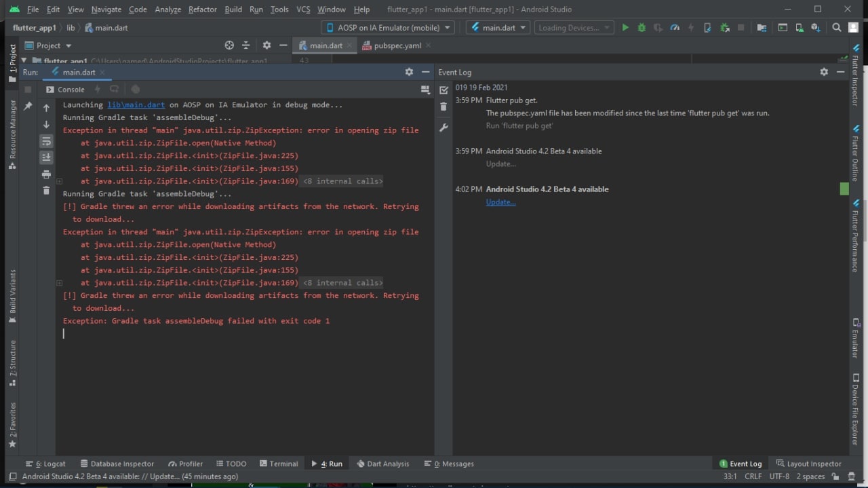Image resolution: width=868 pixels, height=488 pixels.
Task: Click the green Run app button
Action: coord(625,28)
